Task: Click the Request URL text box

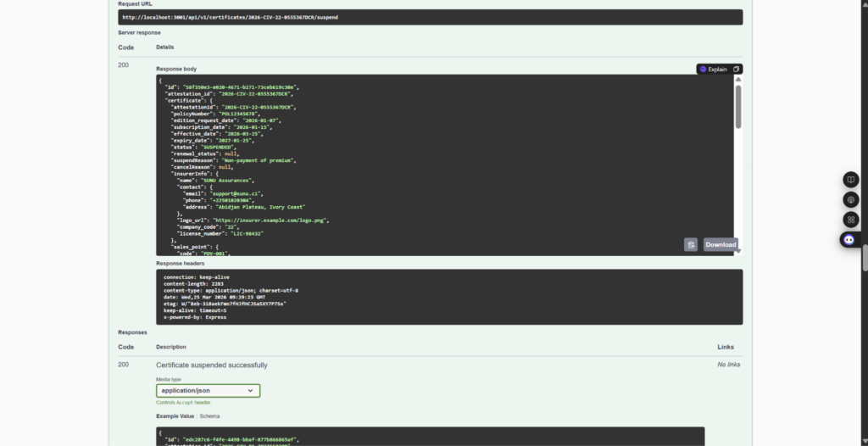Action: [x=430, y=17]
